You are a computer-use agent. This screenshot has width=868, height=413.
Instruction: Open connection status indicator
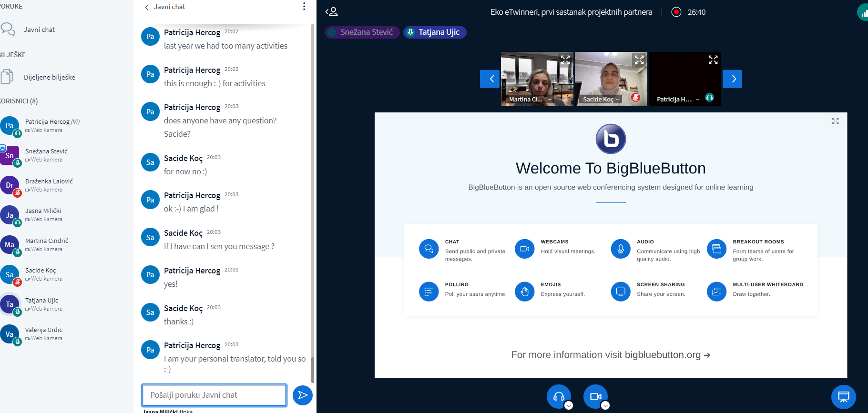tap(863, 12)
